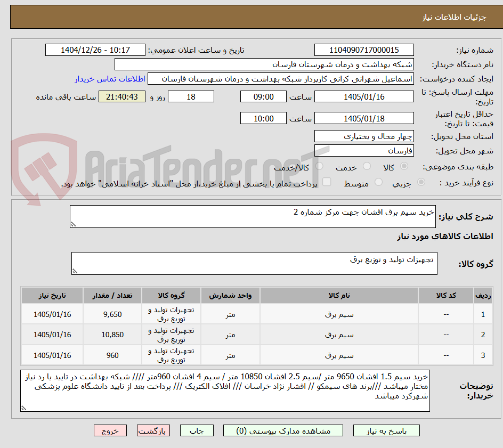Click the خروج exit button
The width and height of the screenshot is (503, 448).
[110, 430]
